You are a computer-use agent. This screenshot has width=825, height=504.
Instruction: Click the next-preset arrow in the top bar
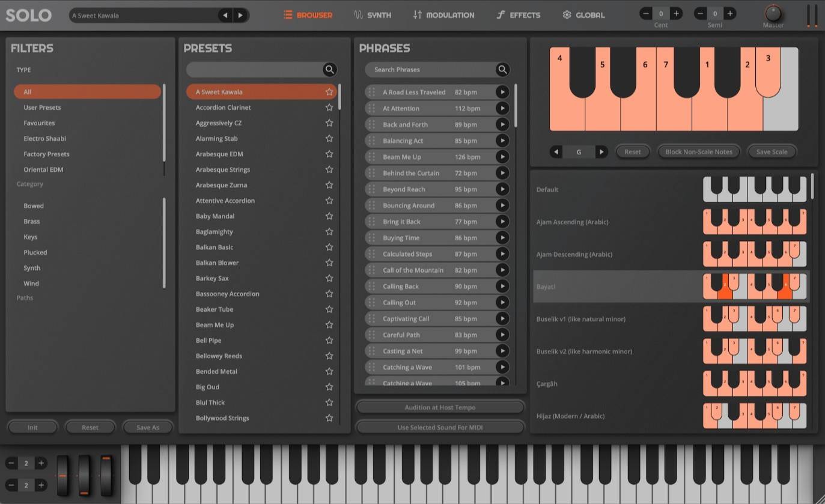(240, 15)
